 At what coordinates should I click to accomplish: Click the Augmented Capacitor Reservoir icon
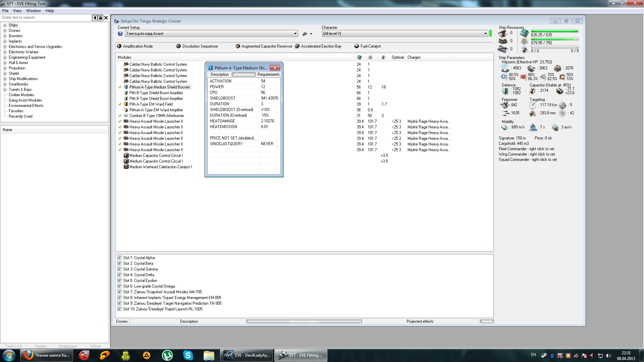tap(238, 46)
